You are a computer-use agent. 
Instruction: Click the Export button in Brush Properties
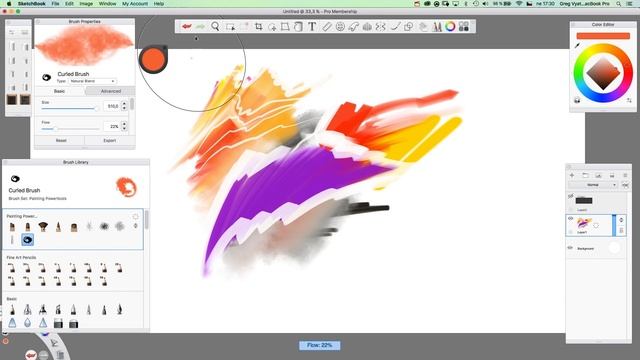pos(110,140)
